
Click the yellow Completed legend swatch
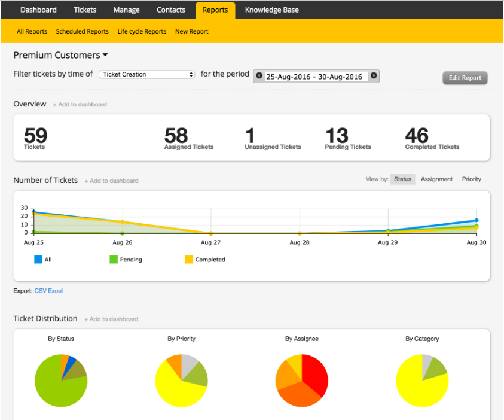point(188,260)
